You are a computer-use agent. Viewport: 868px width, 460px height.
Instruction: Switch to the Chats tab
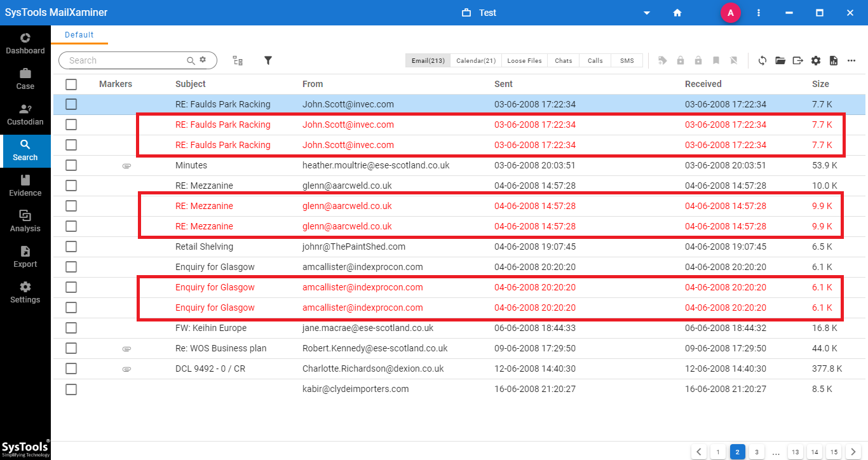[x=563, y=60]
